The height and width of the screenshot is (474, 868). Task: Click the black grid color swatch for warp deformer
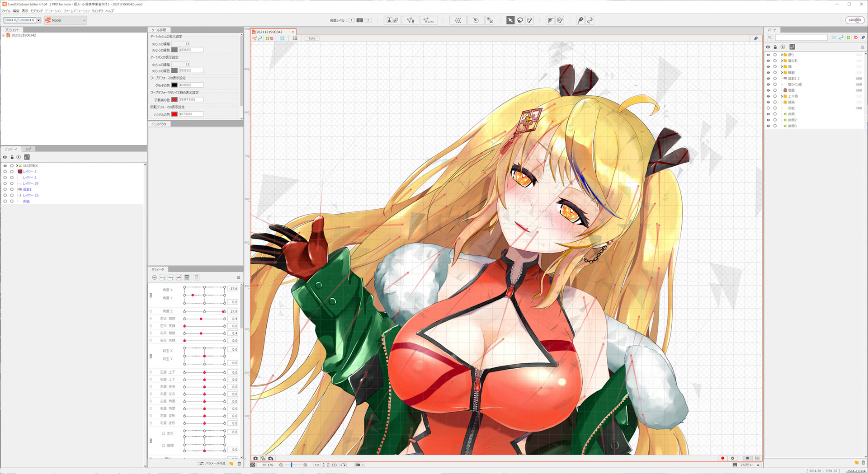[x=174, y=85]
